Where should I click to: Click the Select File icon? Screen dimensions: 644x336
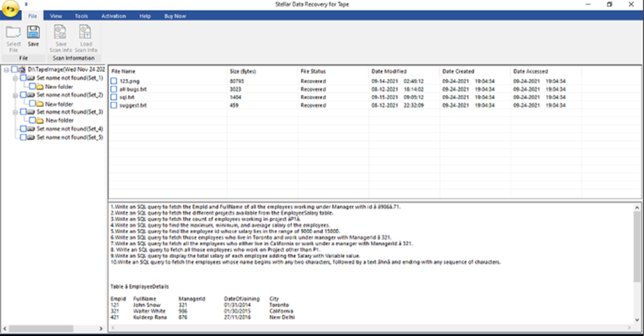13,33
